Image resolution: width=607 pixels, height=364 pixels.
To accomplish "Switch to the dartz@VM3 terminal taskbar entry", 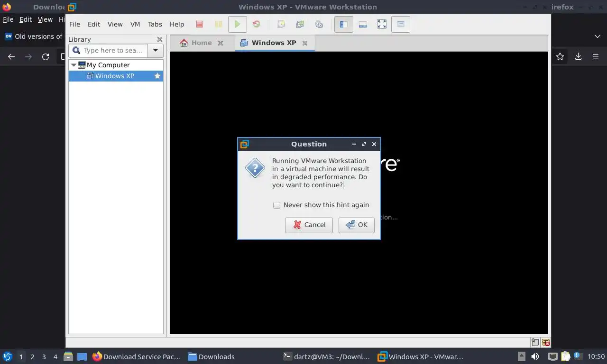I will click(x=326, y=357).
